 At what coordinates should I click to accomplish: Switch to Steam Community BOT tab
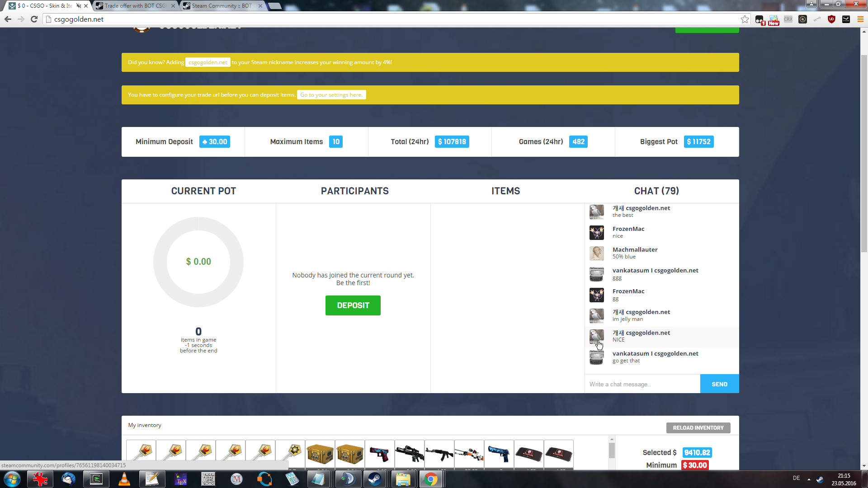(221, 6)
